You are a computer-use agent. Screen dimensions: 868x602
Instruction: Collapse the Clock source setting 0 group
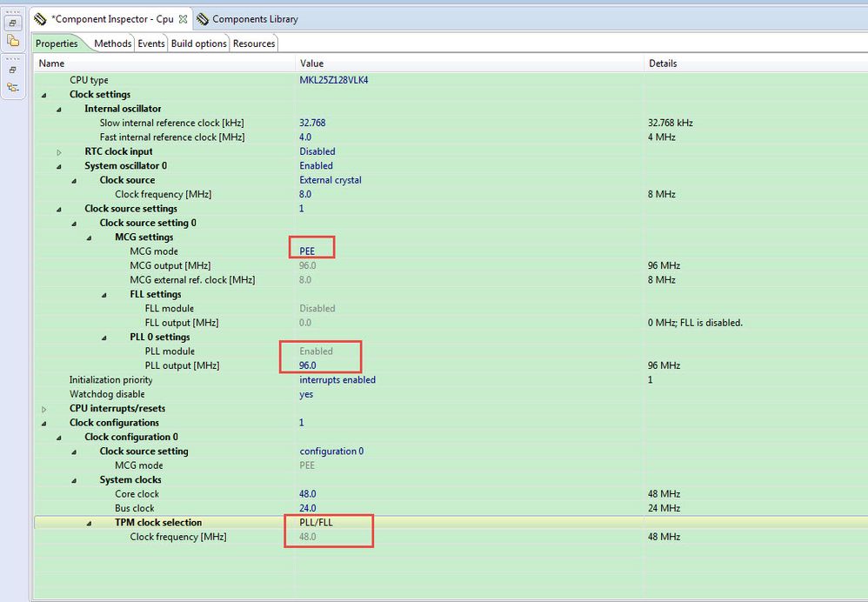click(x=74, y=224)
